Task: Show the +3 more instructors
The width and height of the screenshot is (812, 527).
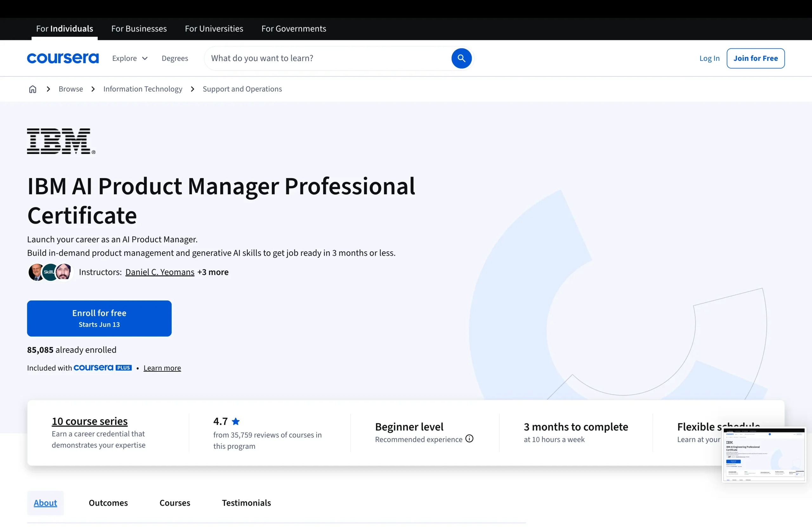Action: 213,272
